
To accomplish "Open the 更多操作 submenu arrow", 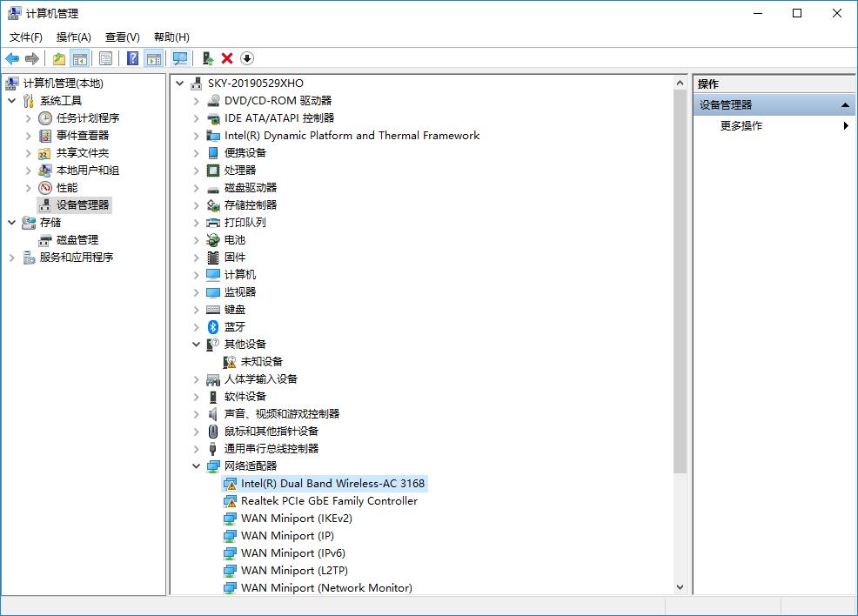I will click(x=844, y=124).
